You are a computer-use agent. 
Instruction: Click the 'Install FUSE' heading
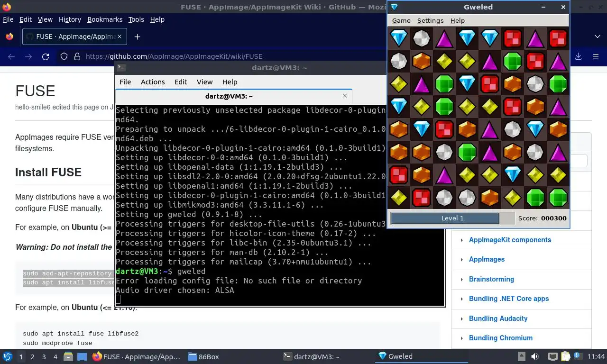pyautogui.click(x=48, y=172)
